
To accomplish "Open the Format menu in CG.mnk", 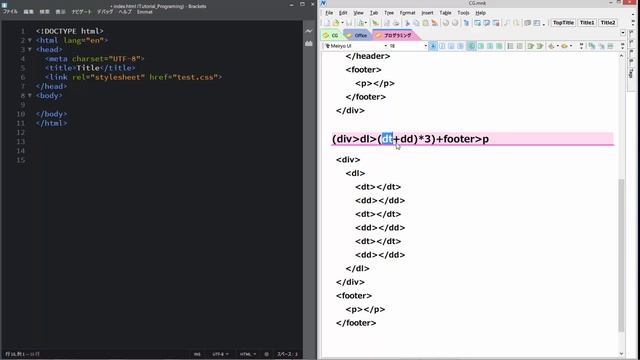I will pyautogui.click(x=407, y=13).
